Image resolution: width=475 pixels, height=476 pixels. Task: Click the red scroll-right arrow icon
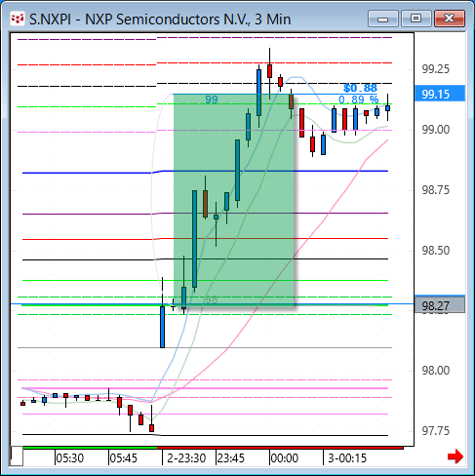[x=455, y=456]
